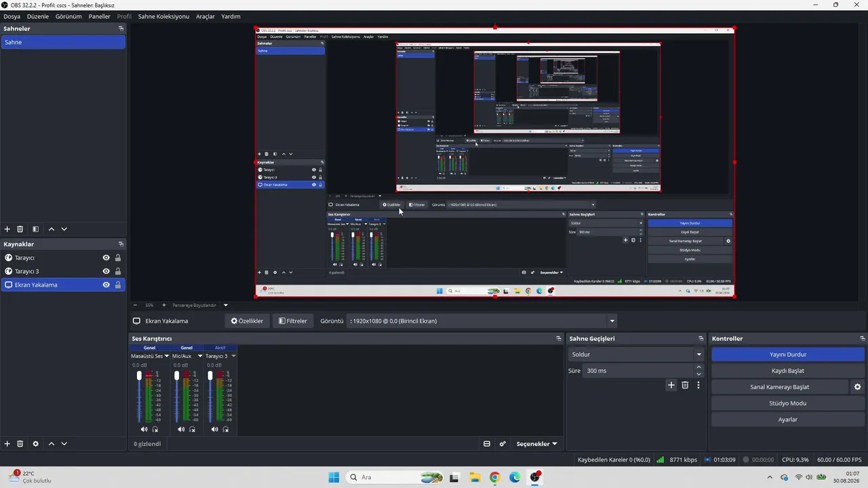Open the Görüntü display dropdown
868x488 pixels.
[481, 321]
